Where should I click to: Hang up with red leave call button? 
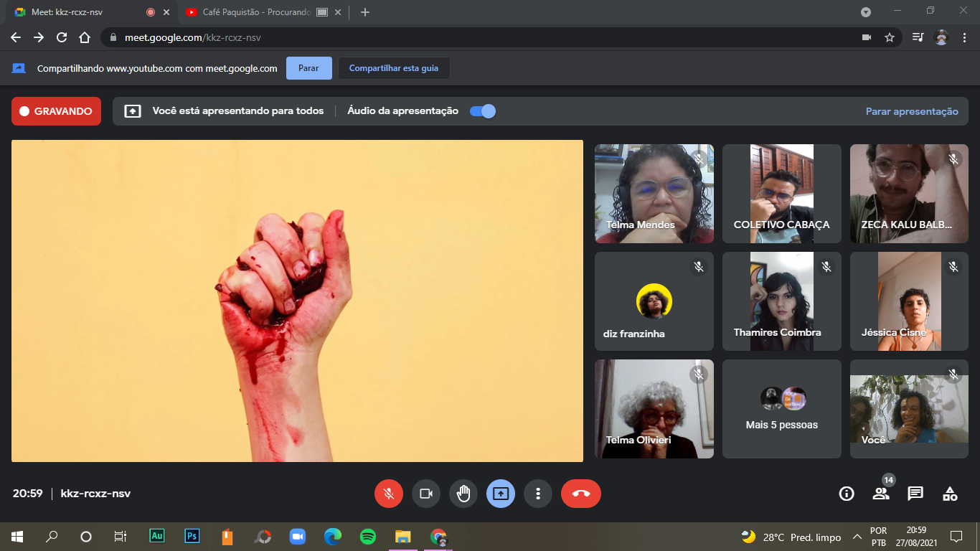tap(580, 494)
